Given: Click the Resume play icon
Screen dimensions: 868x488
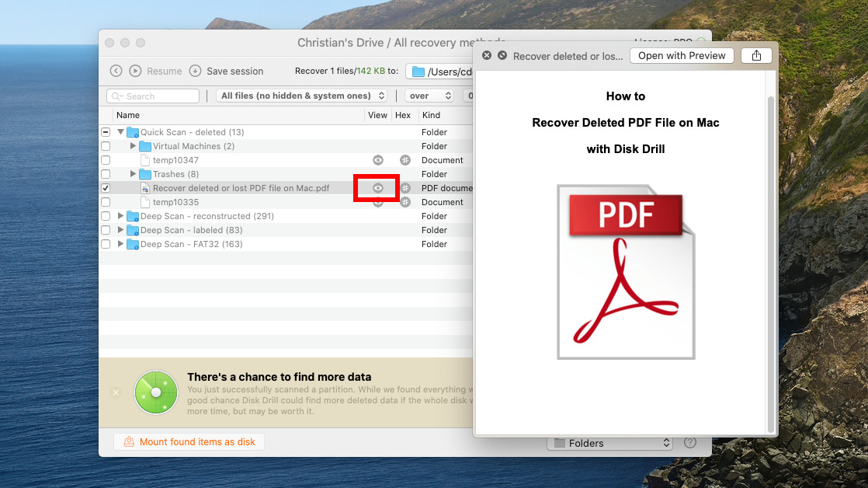Looking at the screenshot, I should [x=135, y=71].
